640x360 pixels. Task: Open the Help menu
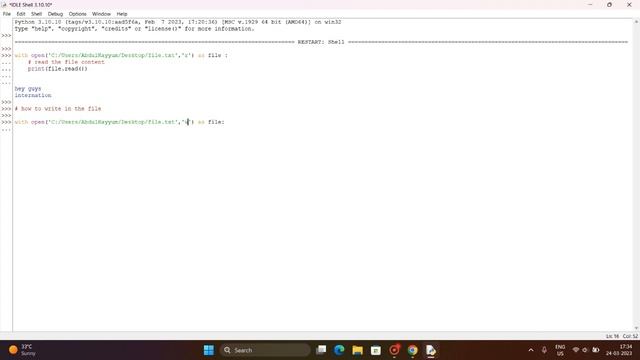click(x=122, y=14)
